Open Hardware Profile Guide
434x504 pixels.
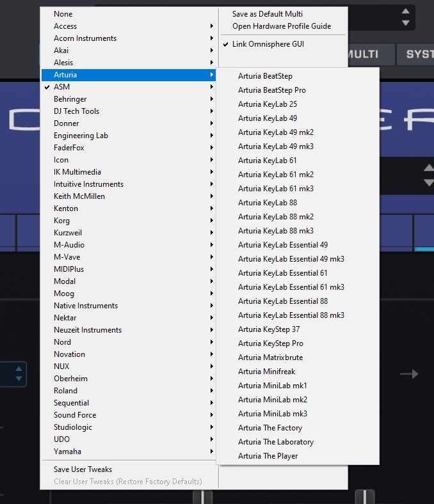pos(283,26)
